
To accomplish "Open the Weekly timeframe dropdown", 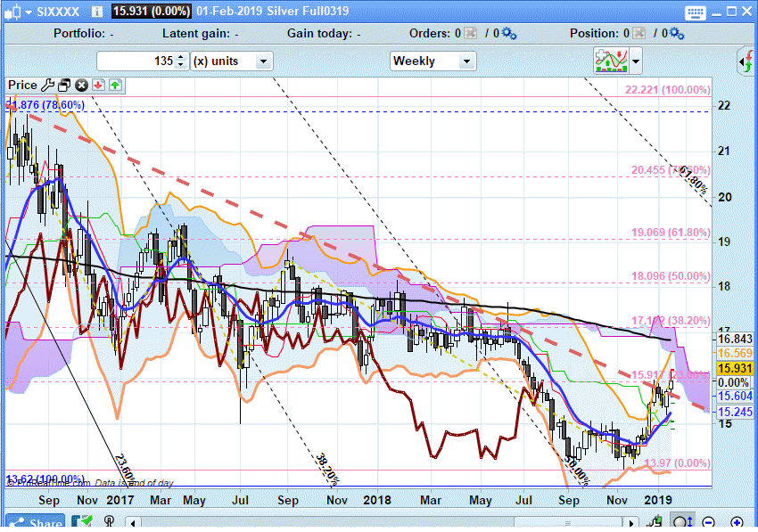I will click(433, 61).
